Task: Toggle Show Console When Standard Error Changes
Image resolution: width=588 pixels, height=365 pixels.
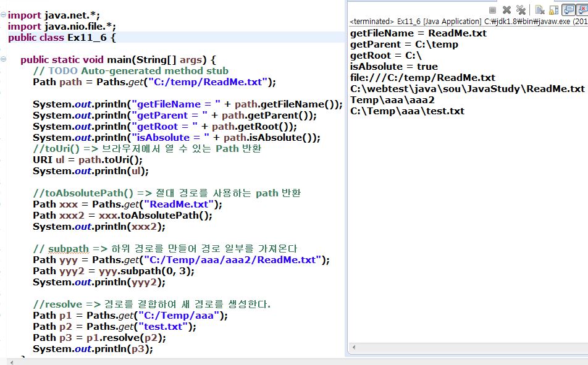Action: pyautogui.click(x=582, y=10)
